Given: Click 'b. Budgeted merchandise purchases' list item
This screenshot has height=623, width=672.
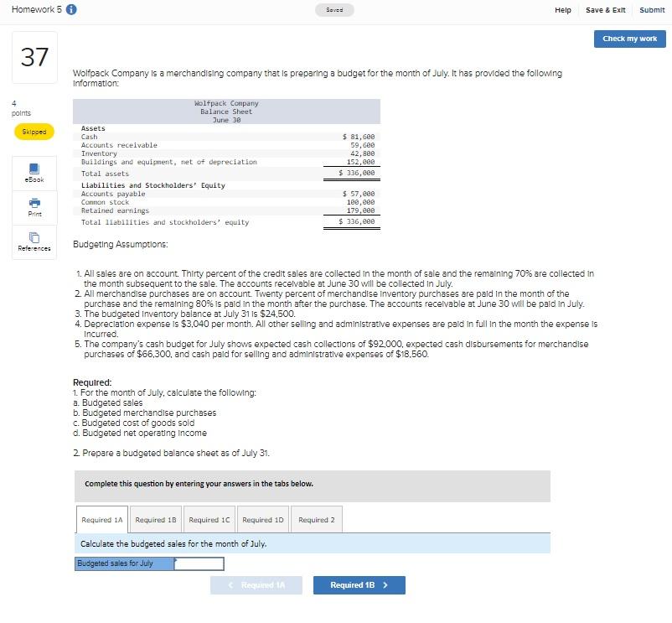Looking at the screenshot, I should tap(144, 413).
